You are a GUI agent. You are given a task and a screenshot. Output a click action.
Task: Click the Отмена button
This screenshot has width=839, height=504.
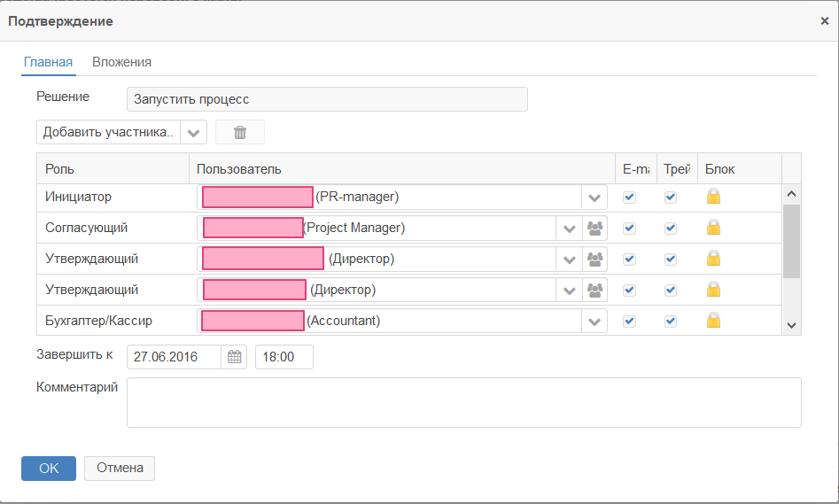click(120, 468)
